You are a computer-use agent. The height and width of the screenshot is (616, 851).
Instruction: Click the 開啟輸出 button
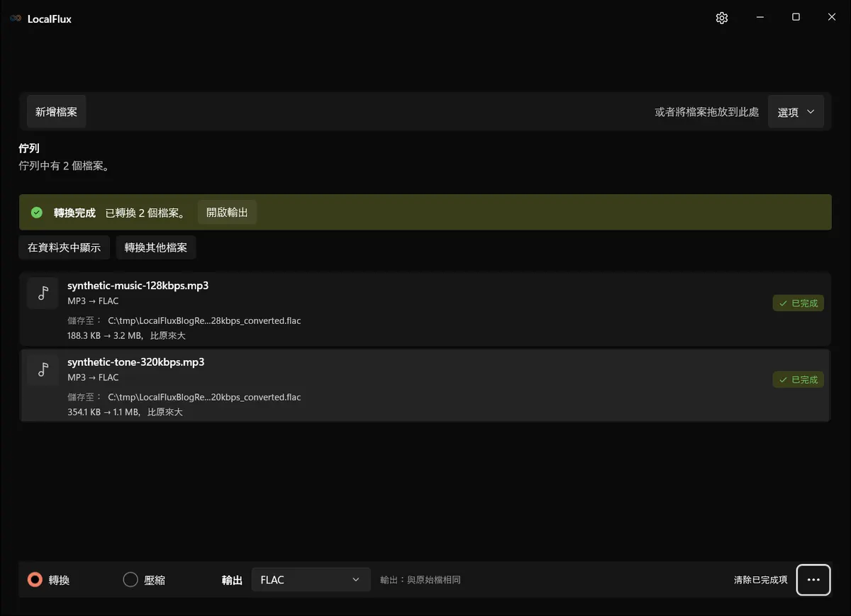pos(227,213)
